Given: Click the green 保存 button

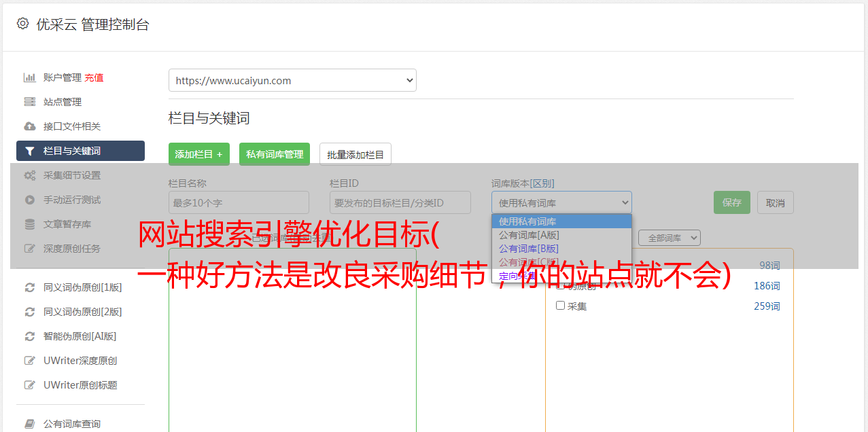Looking at the screenshot, I should tap(732, 202).
